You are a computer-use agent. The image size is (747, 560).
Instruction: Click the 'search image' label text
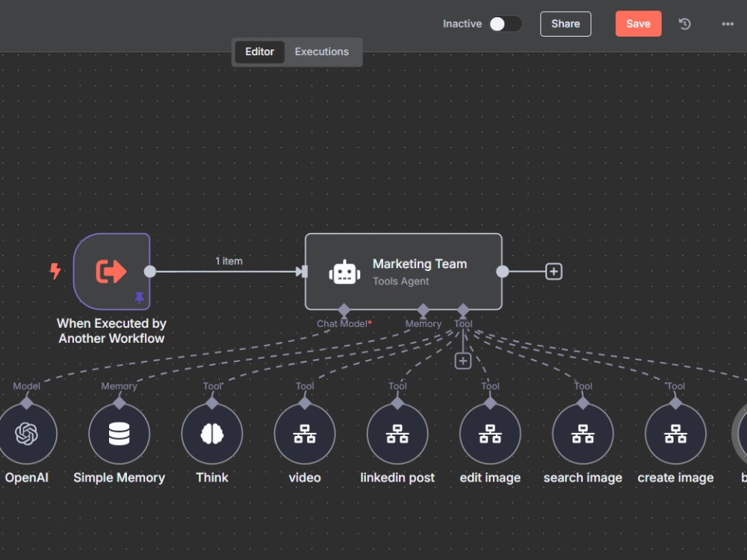point(583,478)
